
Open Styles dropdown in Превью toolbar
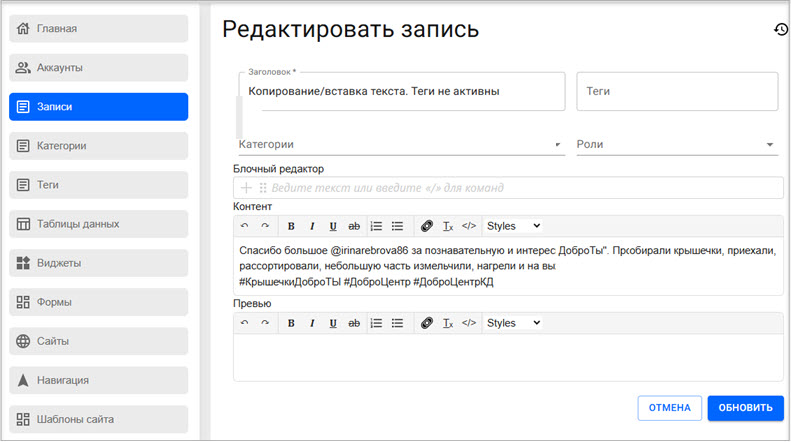(x=513, y=323)
